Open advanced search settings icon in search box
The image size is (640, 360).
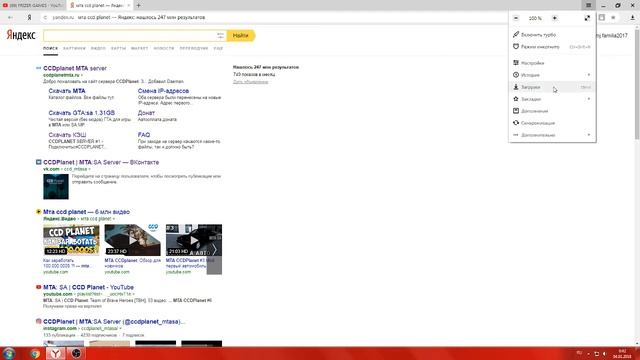[x=220, y=36]
